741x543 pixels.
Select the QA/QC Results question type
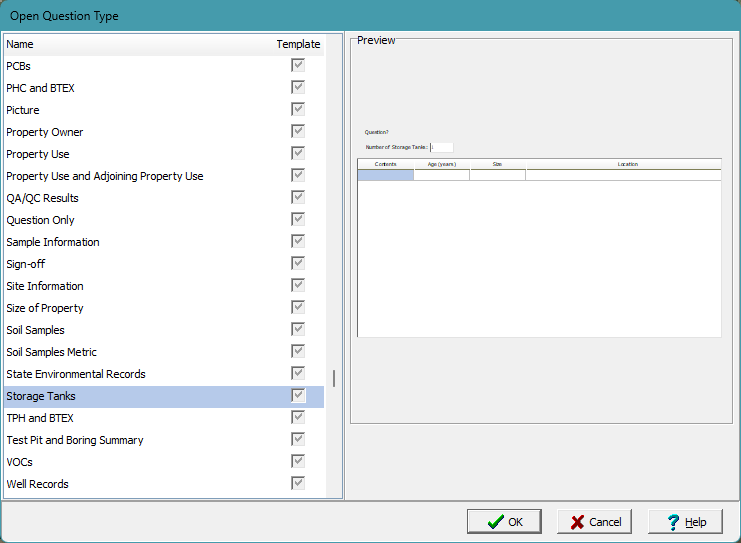42,198
